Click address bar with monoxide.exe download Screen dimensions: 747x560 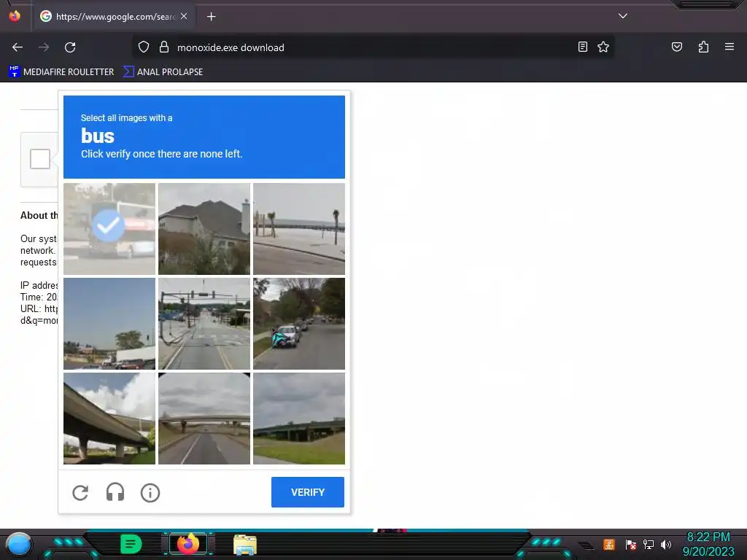point(373,47)
